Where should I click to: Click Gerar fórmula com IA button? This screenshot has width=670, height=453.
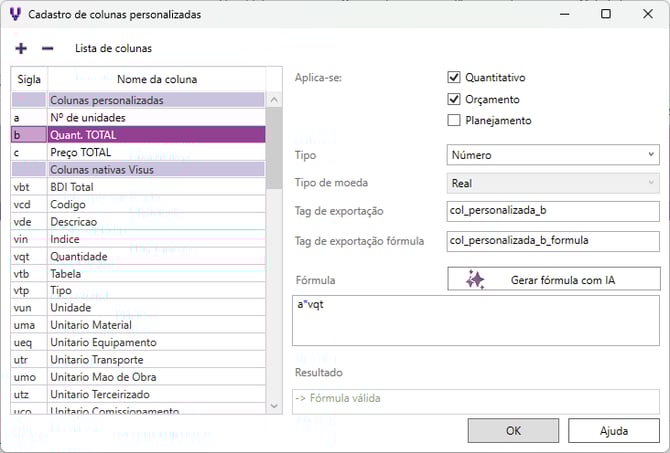[553, 280]
